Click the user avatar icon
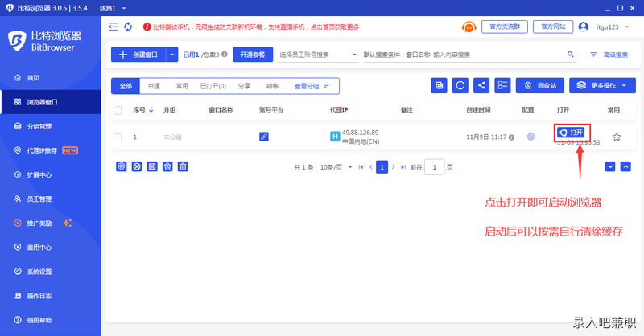Screen dimensions: 644x336 (583, 27)
